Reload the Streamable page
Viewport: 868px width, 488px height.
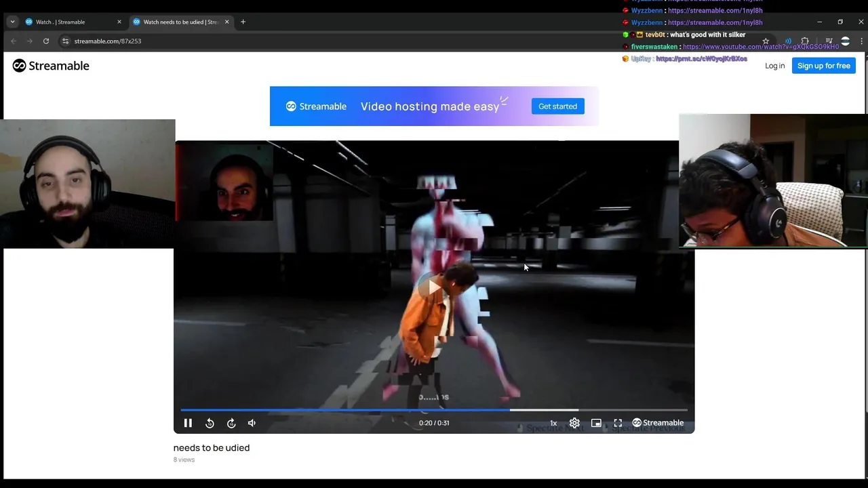(45, 41)
